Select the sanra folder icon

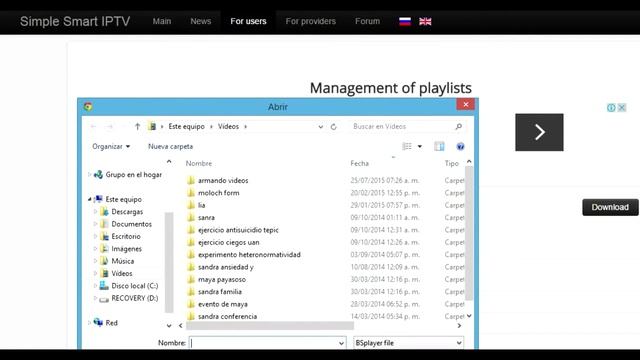click(191, 218)
